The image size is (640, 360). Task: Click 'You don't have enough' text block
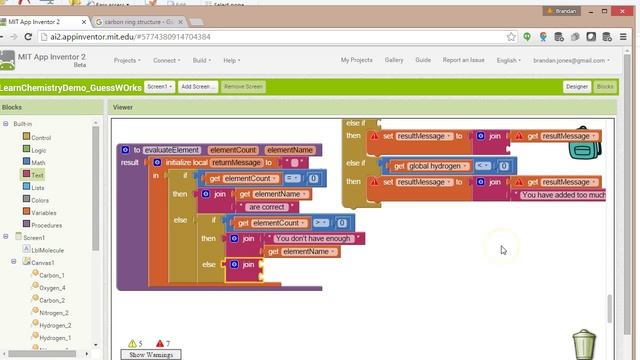pos(313,238)
